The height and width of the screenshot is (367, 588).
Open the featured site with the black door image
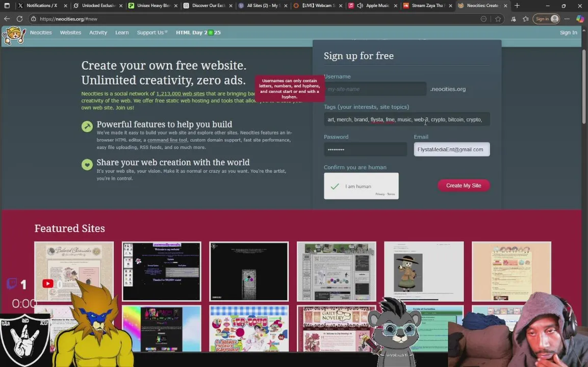pos(249,271)
